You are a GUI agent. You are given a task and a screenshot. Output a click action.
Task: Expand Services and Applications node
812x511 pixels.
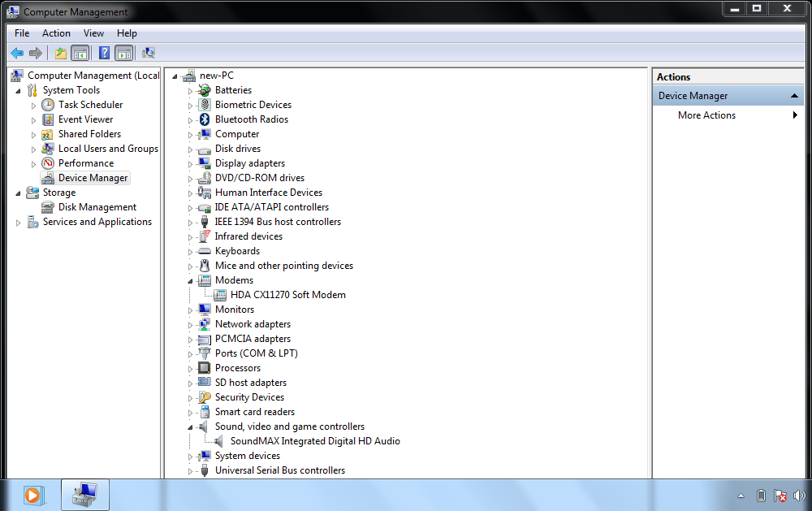18,223
